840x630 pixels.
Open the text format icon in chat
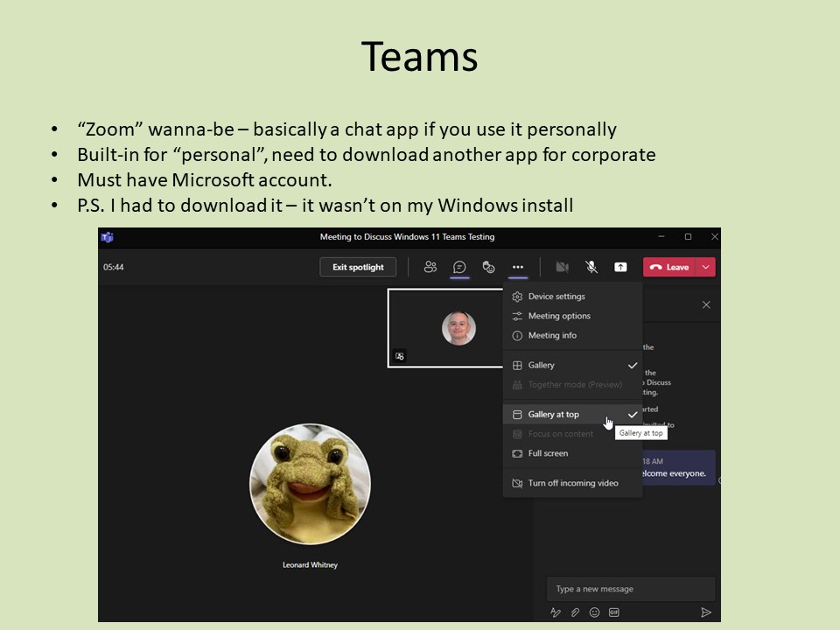point(556,612)
